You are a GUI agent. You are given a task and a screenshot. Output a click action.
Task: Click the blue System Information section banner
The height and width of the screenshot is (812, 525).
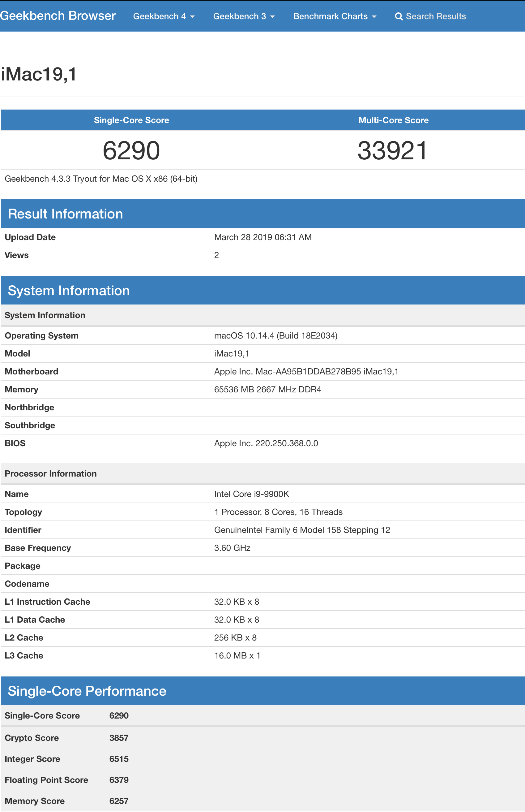point(263,290)
